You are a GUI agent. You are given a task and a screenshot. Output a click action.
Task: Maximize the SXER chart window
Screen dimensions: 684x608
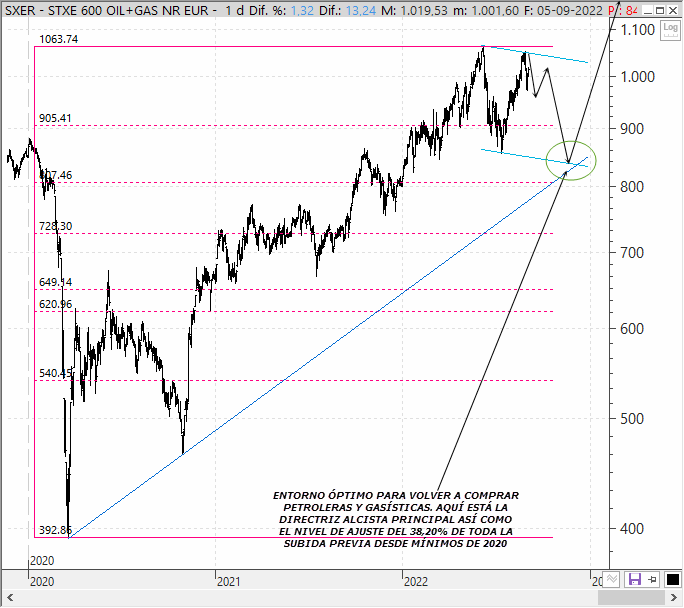point(660,10)
